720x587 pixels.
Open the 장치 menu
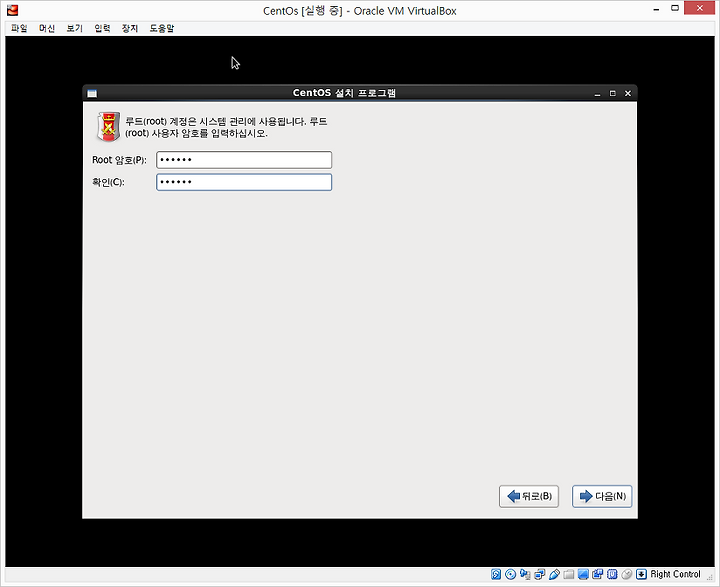129,28
